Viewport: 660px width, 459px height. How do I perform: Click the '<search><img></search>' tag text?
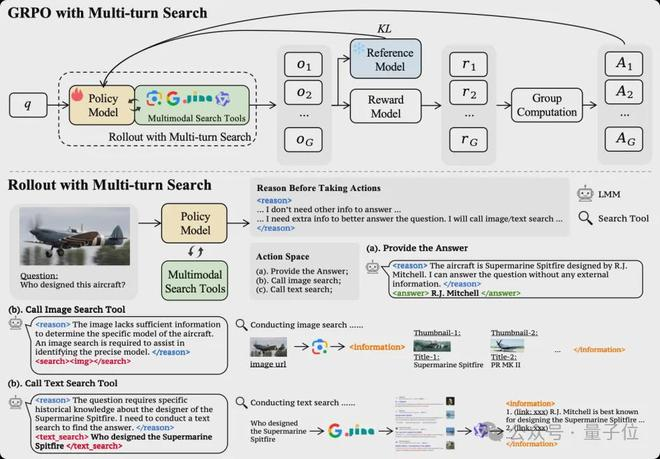(x=83, y=361)
